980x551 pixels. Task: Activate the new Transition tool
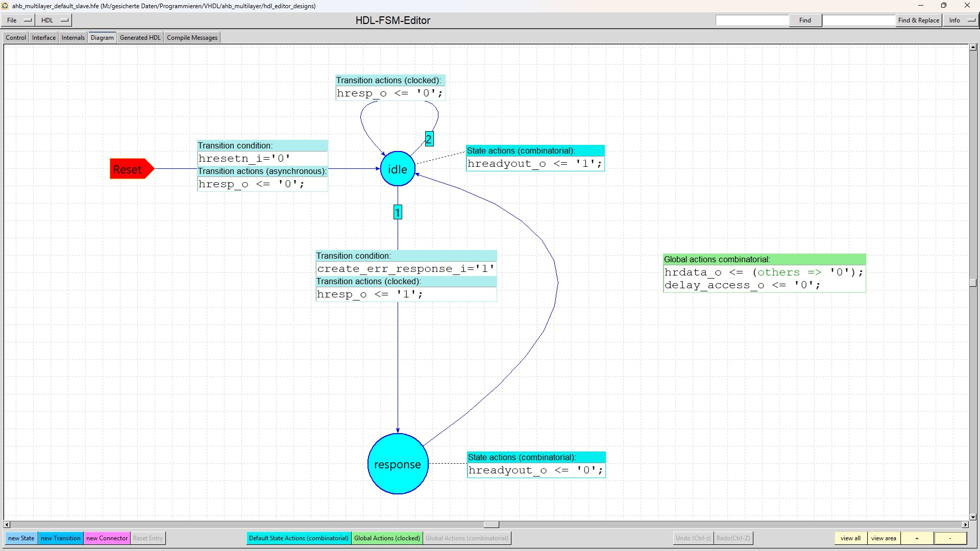pos(60,538)
